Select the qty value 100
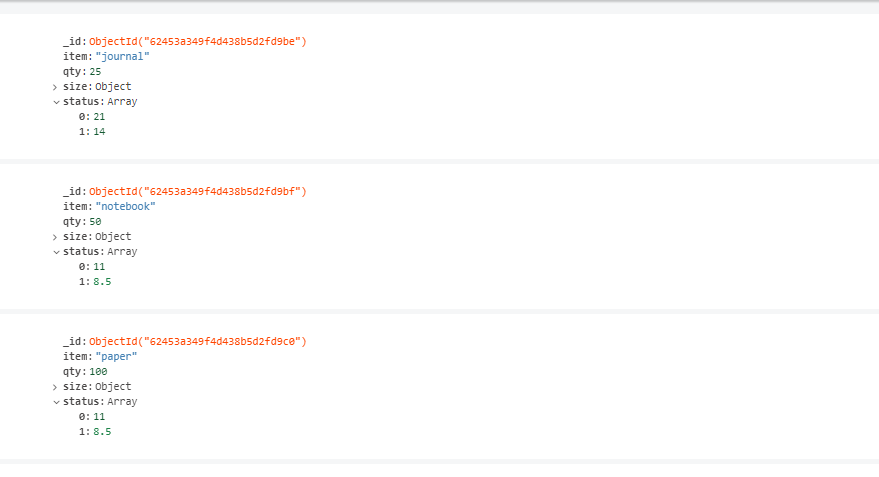 [x=98, y=372]
